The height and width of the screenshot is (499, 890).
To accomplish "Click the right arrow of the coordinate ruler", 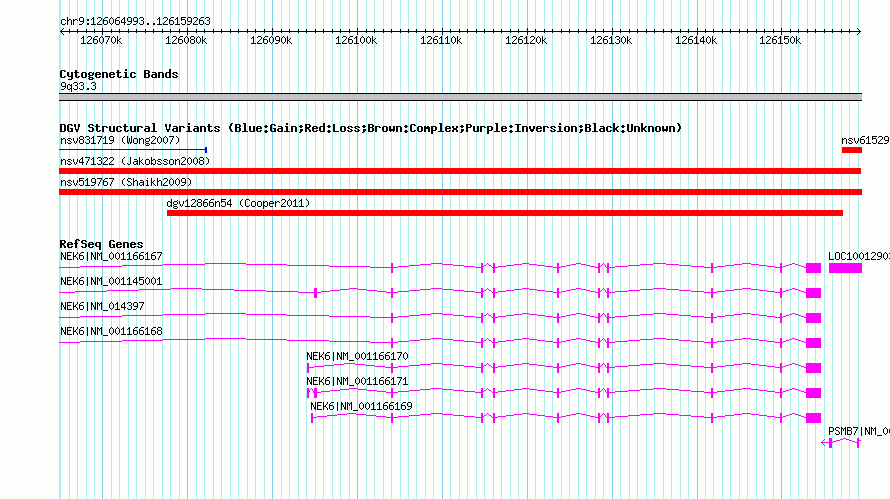I will [859, 32].
